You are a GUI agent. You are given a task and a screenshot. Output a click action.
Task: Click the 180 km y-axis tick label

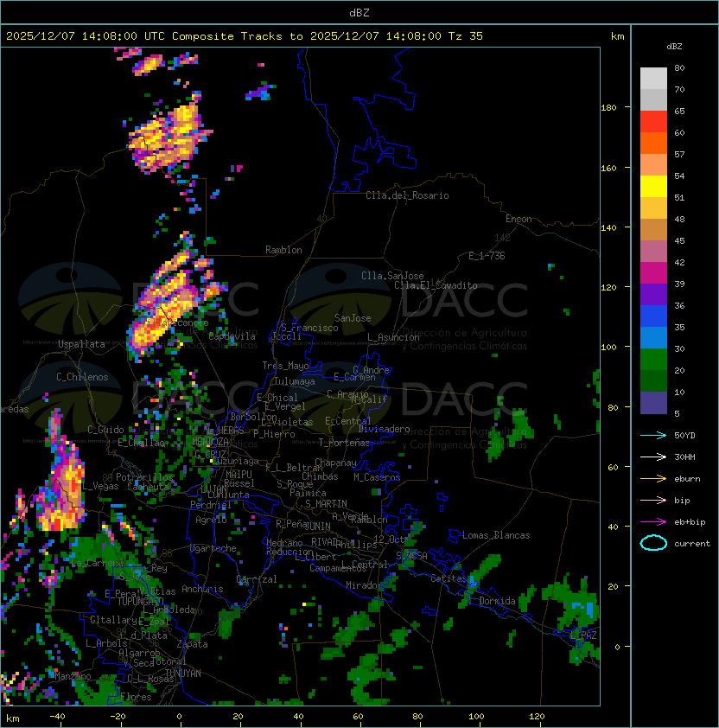(x=608, y=108)
